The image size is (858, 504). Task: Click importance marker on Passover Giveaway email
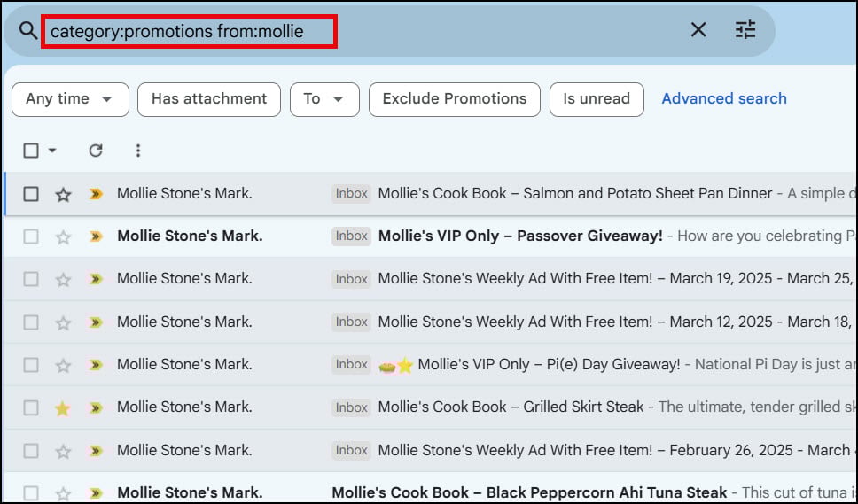pos(96,236)
